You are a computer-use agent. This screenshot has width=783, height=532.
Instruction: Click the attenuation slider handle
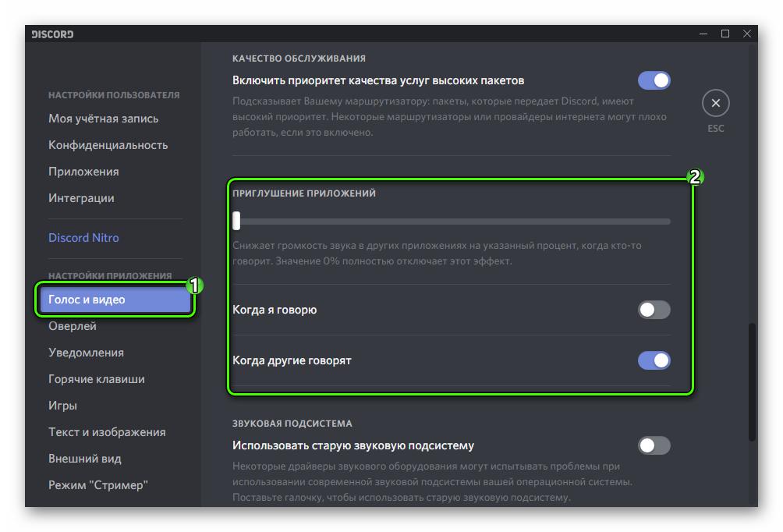[x=237, y=221]
